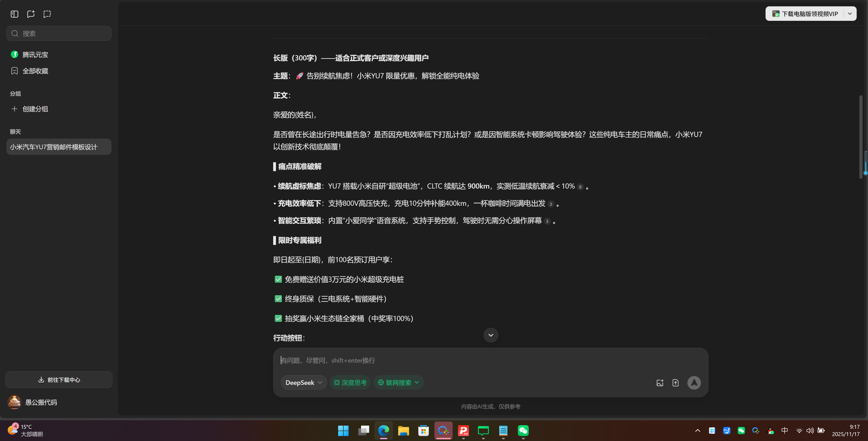This screenshot has height=441, width=868.
Task: Select the 腾讯元宝 sidebar entry
Action: pyautogui.click(x=35, y=54)
